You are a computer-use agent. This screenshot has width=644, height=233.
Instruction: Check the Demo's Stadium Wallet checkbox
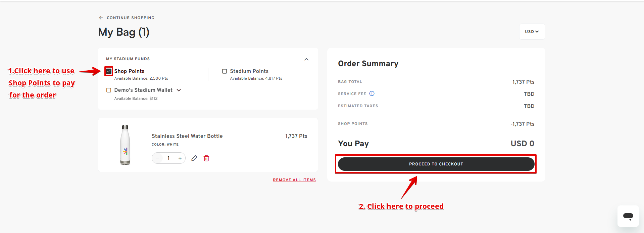[109, 90]
